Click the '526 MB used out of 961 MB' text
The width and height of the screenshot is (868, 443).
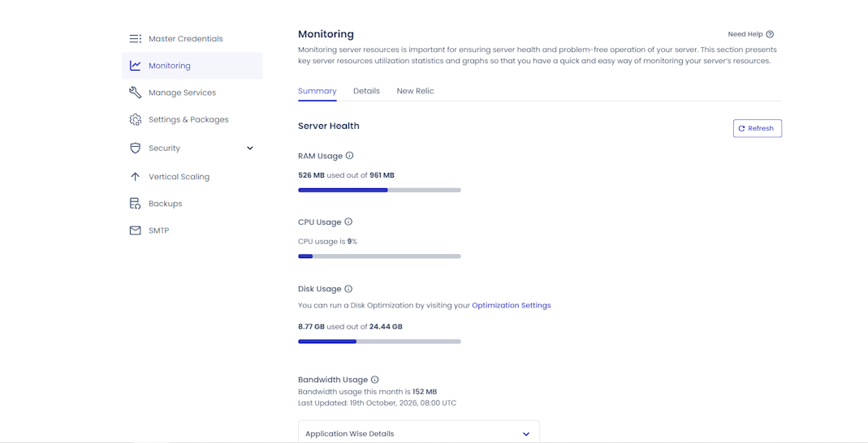pyautogui.click(x=346, y=175)
